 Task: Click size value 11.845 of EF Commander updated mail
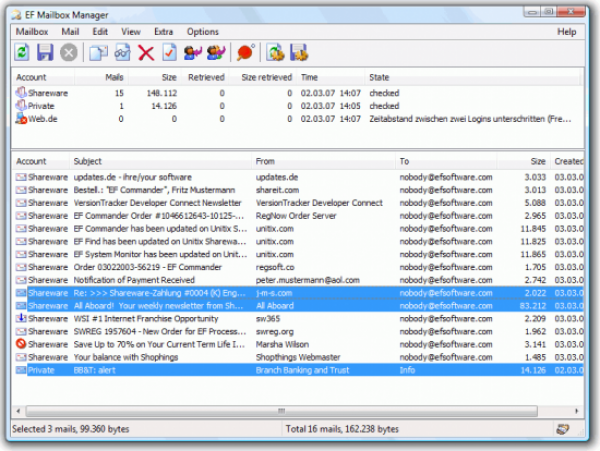[x=533, y=229]
